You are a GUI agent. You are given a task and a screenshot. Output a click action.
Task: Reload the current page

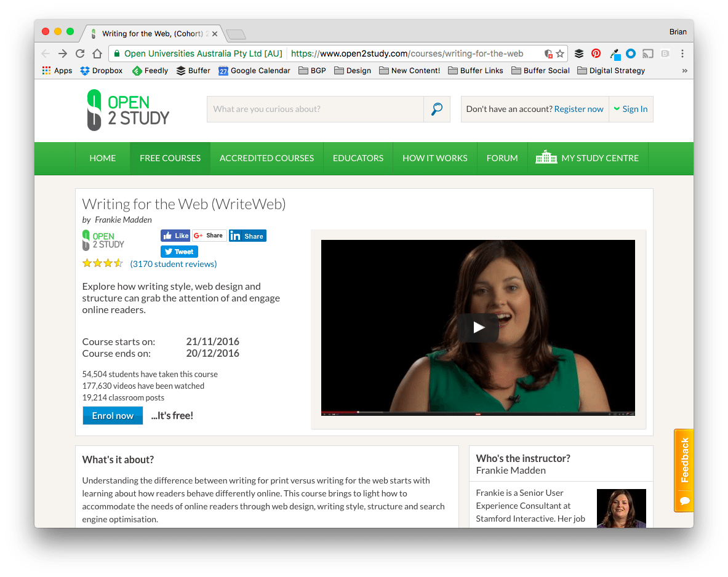[80, 54]
